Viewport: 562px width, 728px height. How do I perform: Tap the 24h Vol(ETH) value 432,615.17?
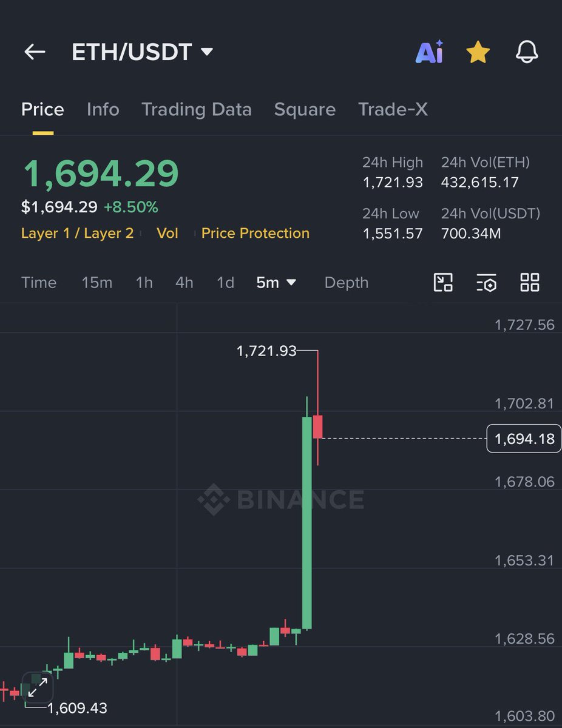[480, 183]
